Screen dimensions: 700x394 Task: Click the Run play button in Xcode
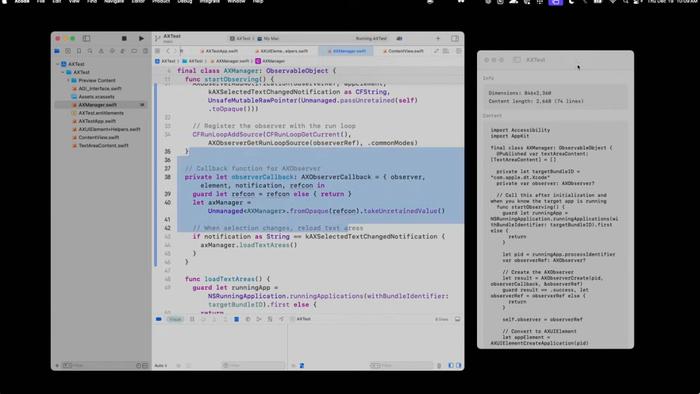point(141,38)
